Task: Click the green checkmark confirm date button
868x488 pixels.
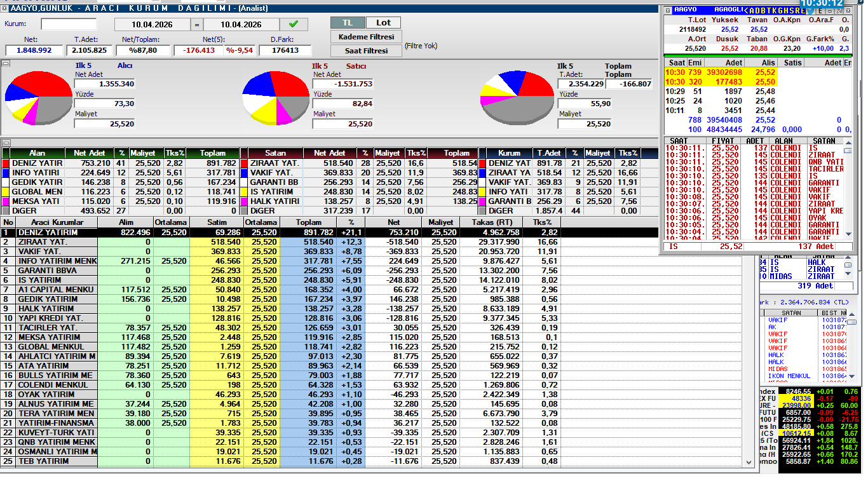Action: point(293,24)
